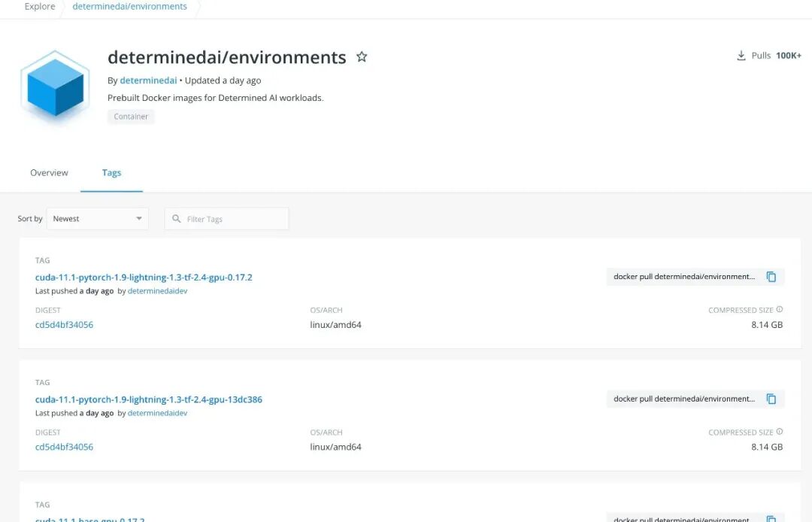Go to Explore breadcrumb

pyautogui.click(x=40, y=6)
